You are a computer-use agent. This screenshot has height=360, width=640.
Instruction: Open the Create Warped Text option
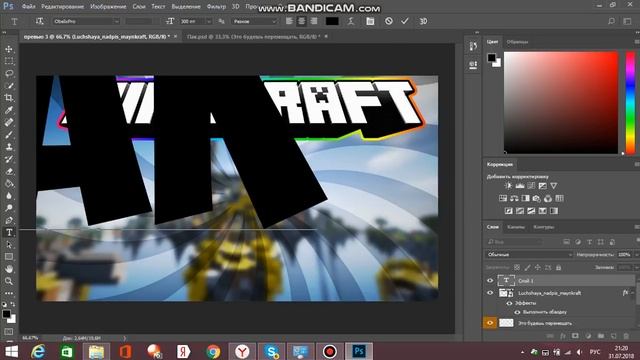351,21
